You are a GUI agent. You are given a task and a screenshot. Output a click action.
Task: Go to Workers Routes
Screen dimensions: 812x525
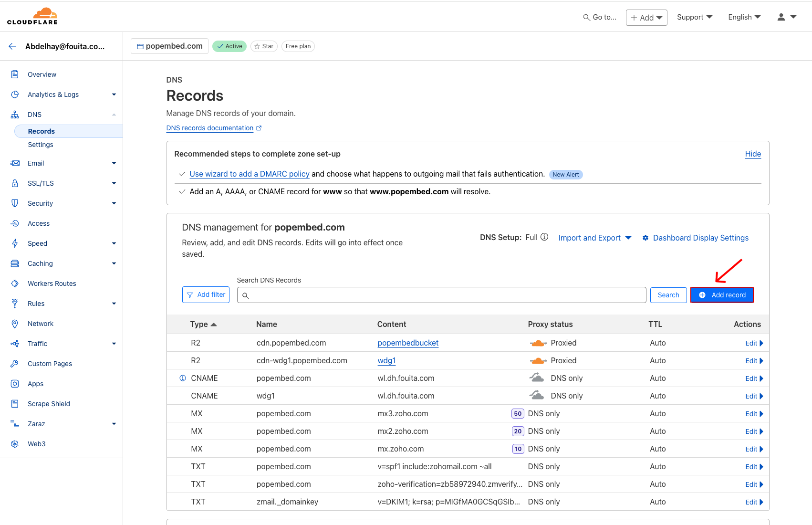[x=52, y=283]
